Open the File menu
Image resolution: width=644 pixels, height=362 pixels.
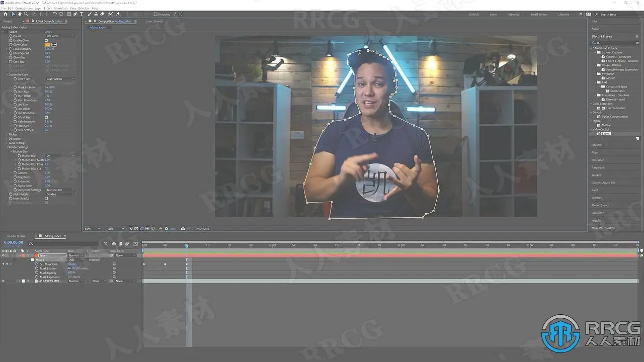coord(4,9)
